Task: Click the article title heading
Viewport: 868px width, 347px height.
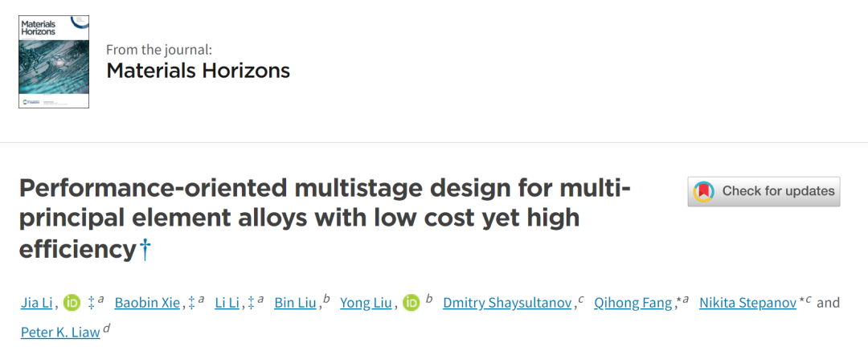Action: tap(325, 219)
